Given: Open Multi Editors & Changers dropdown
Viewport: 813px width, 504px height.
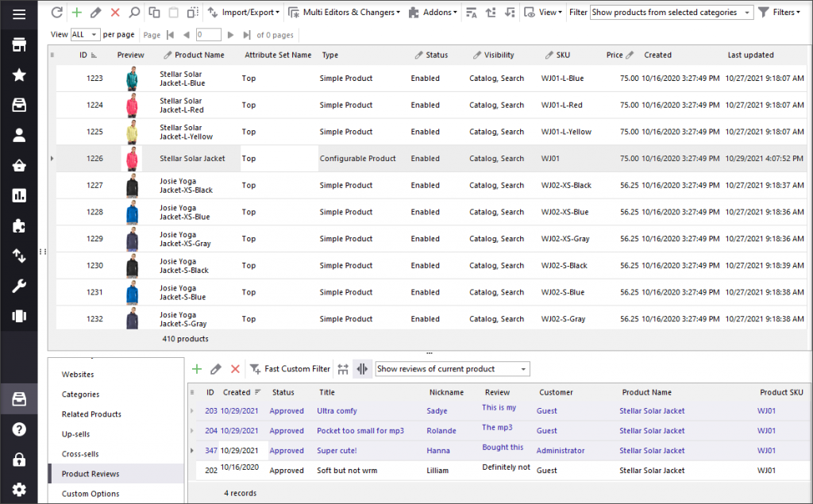Looking at the screenshot, I should [345, 13].
